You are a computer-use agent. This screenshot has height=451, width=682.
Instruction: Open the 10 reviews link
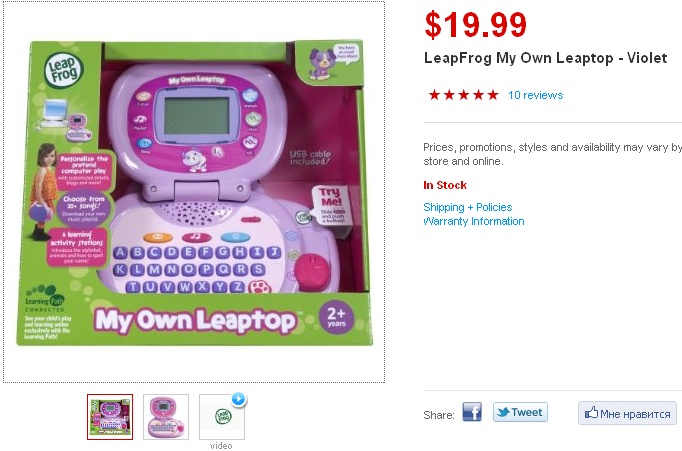pos(535,95)
